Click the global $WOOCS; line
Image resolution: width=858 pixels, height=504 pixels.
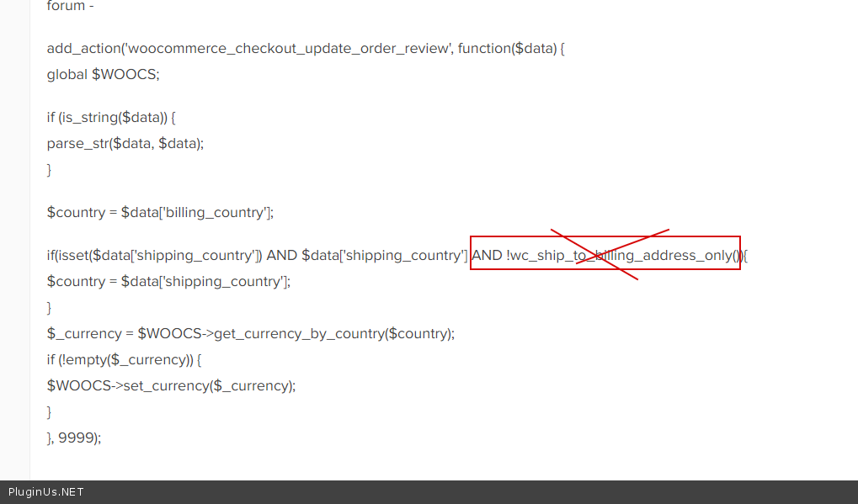(103, 74)
